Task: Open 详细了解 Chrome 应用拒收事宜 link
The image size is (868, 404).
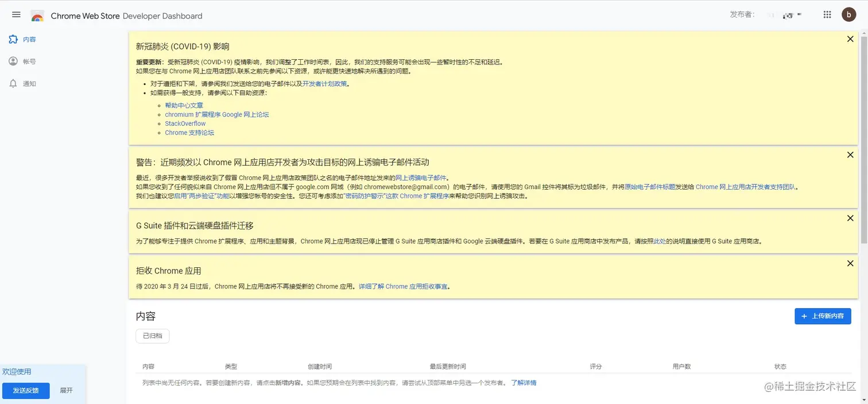Action: (x=403, y=286)
